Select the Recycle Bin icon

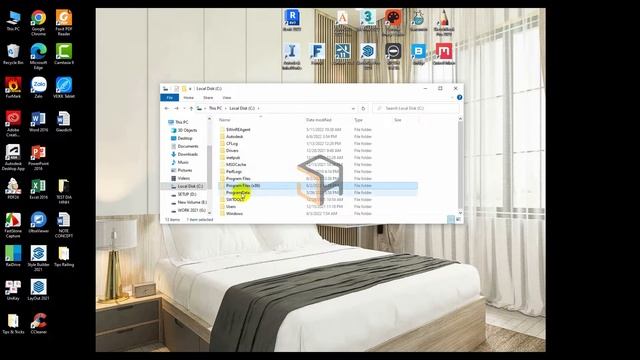click(13, 54)
